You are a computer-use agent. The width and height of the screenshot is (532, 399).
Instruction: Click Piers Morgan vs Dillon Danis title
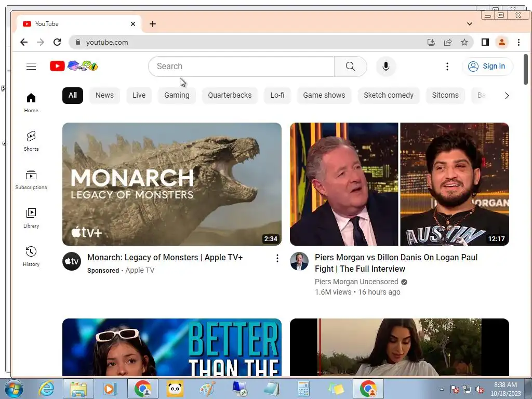pos(396,263)
